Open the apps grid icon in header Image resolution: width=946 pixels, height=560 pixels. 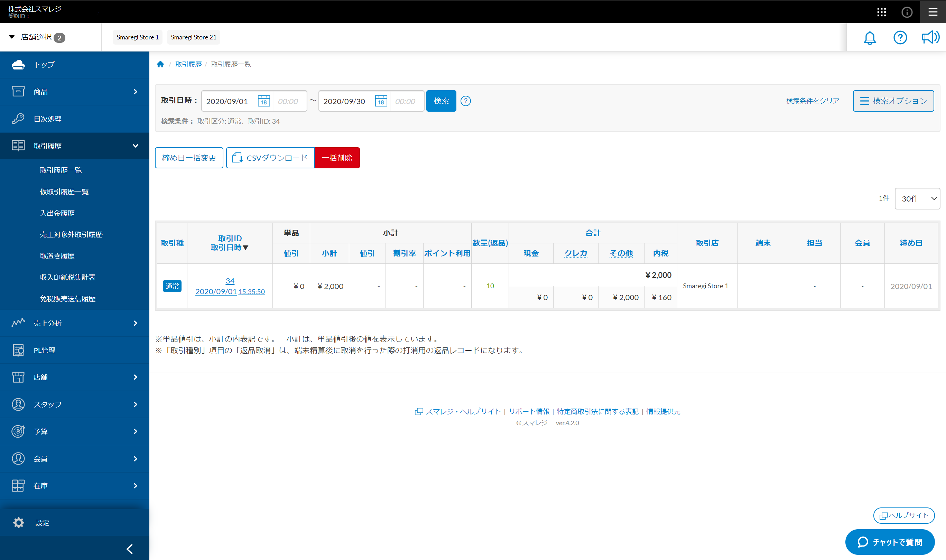pos(881,12)
